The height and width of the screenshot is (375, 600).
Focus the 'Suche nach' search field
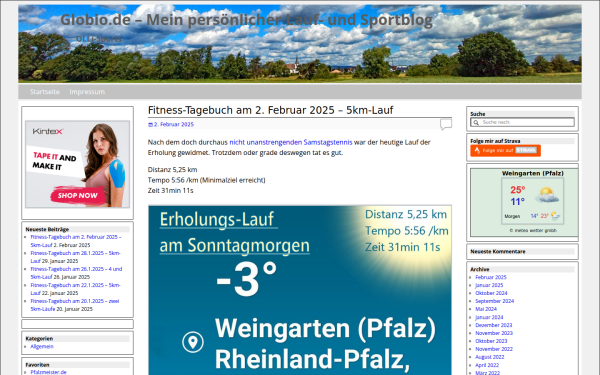pyautogui.click(x=522, y=122)
